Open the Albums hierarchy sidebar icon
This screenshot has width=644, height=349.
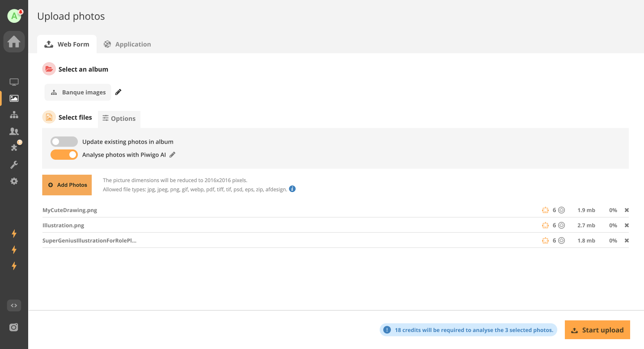point(14,115)
